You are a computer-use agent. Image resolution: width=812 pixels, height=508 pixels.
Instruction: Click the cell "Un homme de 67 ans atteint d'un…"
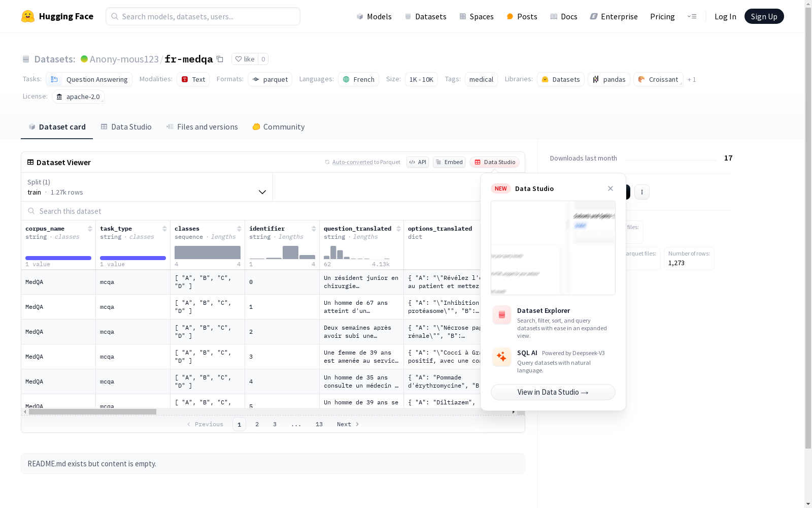tap(361, 307)
